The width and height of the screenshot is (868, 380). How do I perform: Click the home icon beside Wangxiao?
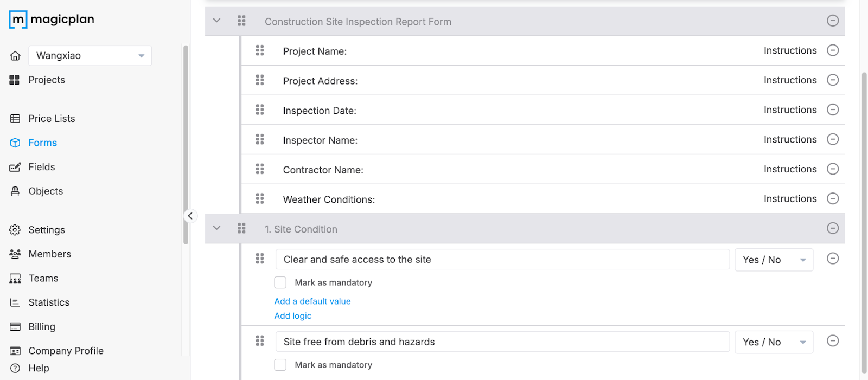tap(15, 56)
